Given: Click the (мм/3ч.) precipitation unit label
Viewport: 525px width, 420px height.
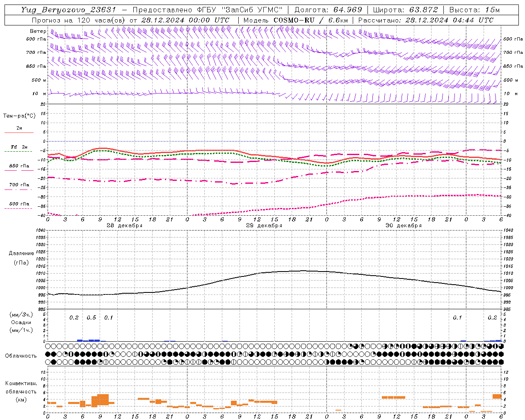Looking at the screenshot, I should pyautogui.click(x=21, y=315).
